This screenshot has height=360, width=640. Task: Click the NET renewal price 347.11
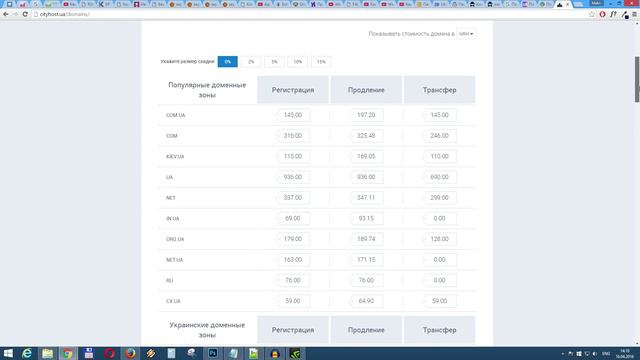366,198
